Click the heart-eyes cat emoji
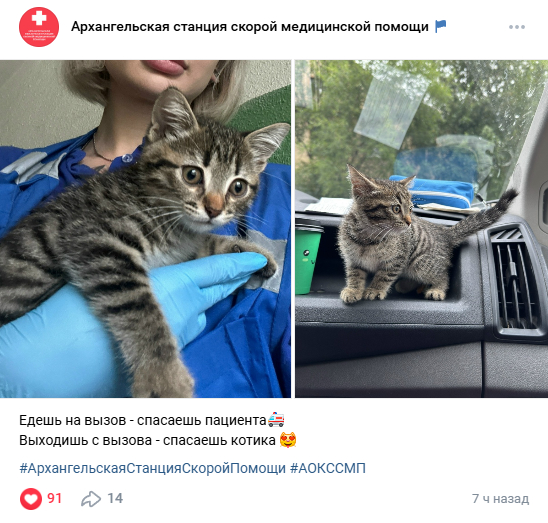 pyautogui.click(x=288, y=440)
